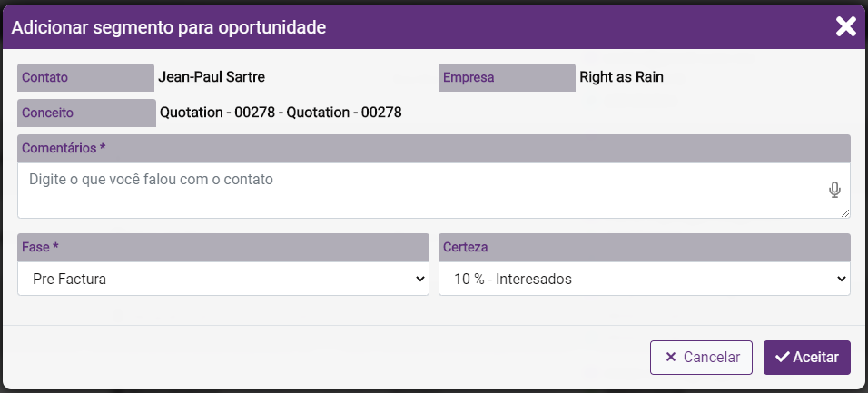Click the comments textarea resize handle
Viewport: 868px width, 393px height.
click(845, 213)
